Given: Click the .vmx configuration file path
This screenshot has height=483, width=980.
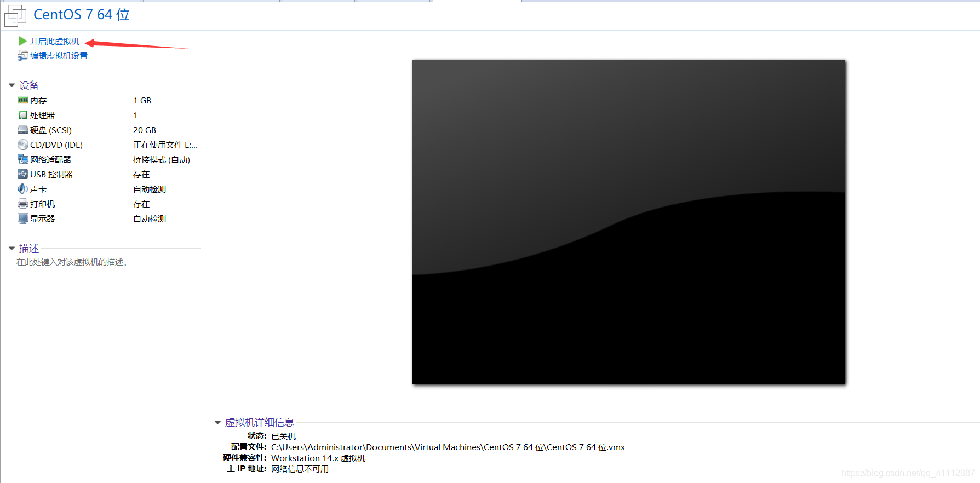Looking at the screenshot, I should (448, 447).
